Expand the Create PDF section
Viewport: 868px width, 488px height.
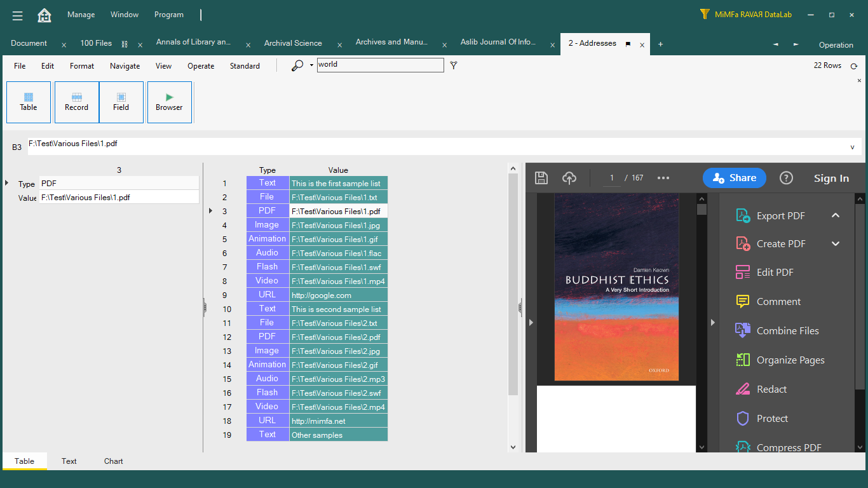coord(836,243)
